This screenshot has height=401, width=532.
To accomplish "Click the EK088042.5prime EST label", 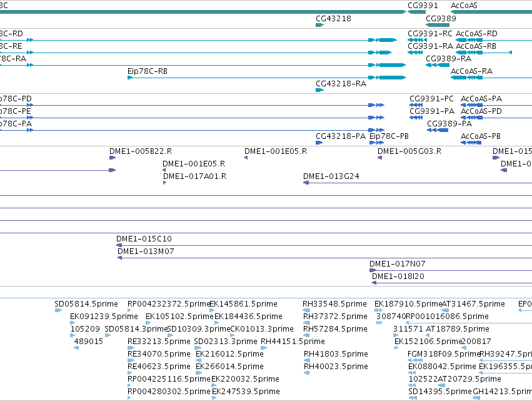I will tap(442, 367).
